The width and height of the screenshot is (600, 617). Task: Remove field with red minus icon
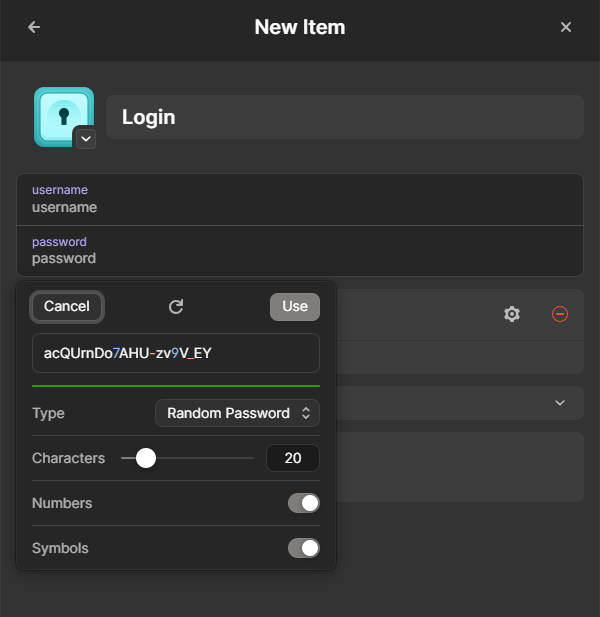point(560,314)
